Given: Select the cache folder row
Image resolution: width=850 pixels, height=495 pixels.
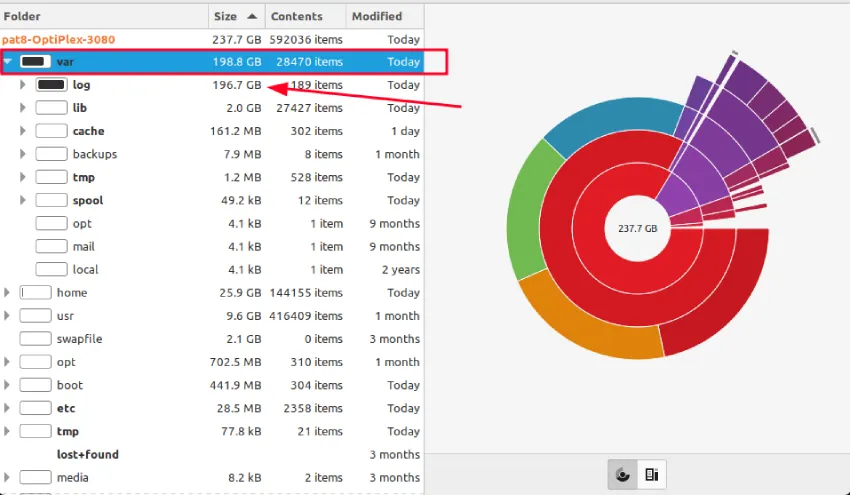Looking at the screenshot, I should pos(212,131).
